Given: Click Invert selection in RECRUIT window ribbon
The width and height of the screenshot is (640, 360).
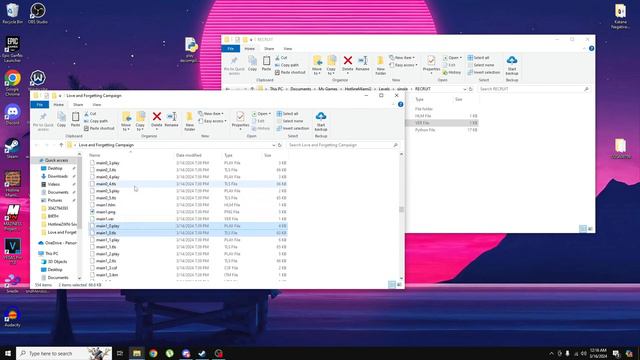Looking at the screenshot, I should click(484, 72).
